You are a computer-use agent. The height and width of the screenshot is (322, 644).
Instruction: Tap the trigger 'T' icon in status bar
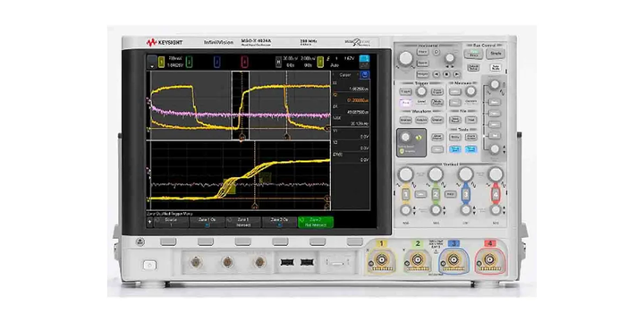click(x=321, y=62)
